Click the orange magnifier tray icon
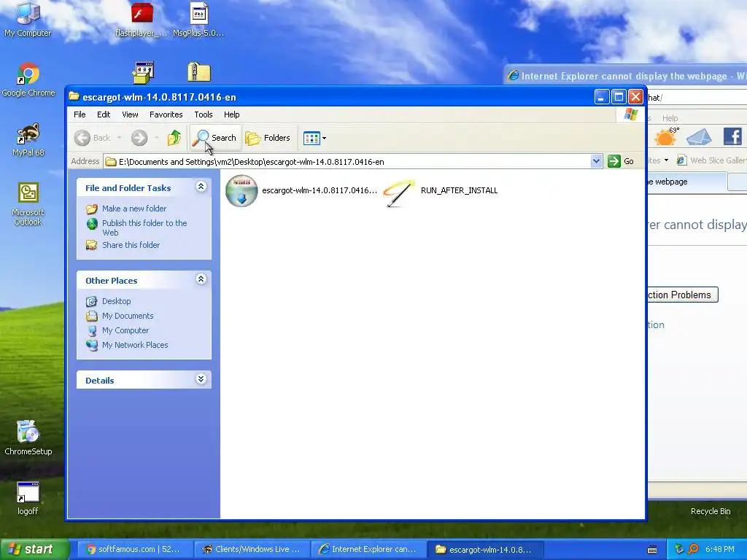 [694, 549]
